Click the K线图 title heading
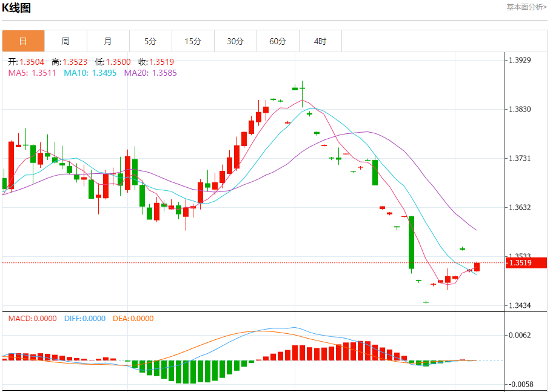Image resolution: width=550 pixels, height=392 pixels. tap(16, 8)
